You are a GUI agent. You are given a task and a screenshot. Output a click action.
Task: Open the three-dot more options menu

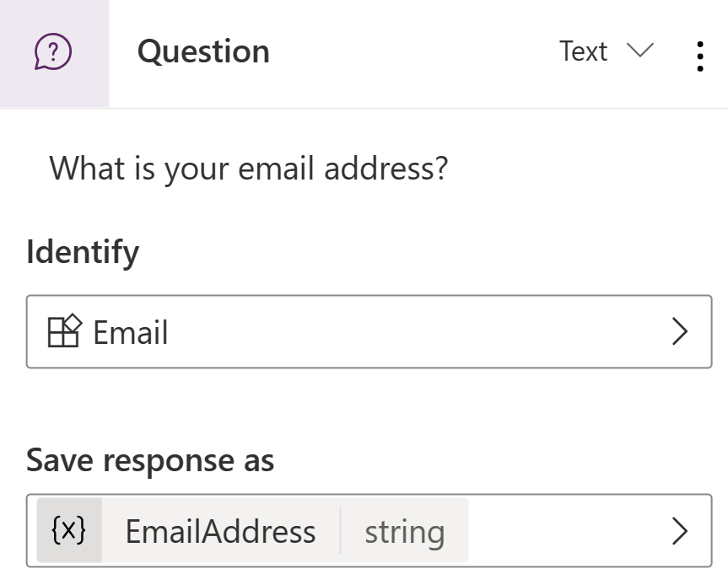pyautogui.click(x=700, y=55)
